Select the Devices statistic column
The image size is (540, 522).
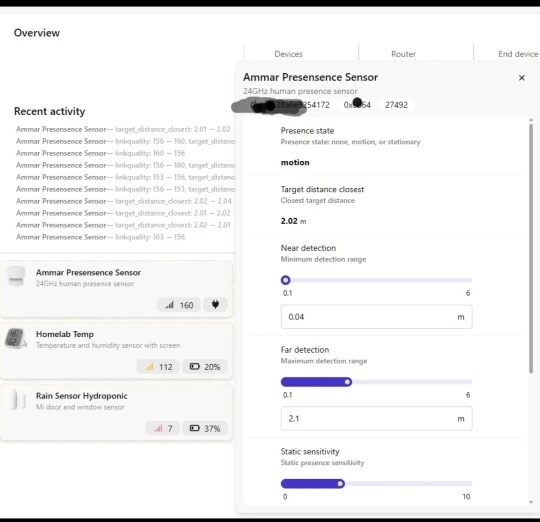click(x=289, y=54)
